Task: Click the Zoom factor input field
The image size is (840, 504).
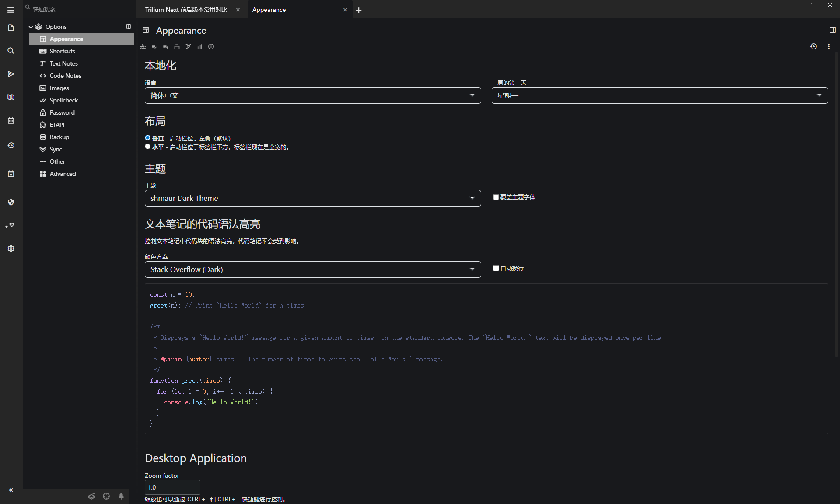Action: [172, 487]
